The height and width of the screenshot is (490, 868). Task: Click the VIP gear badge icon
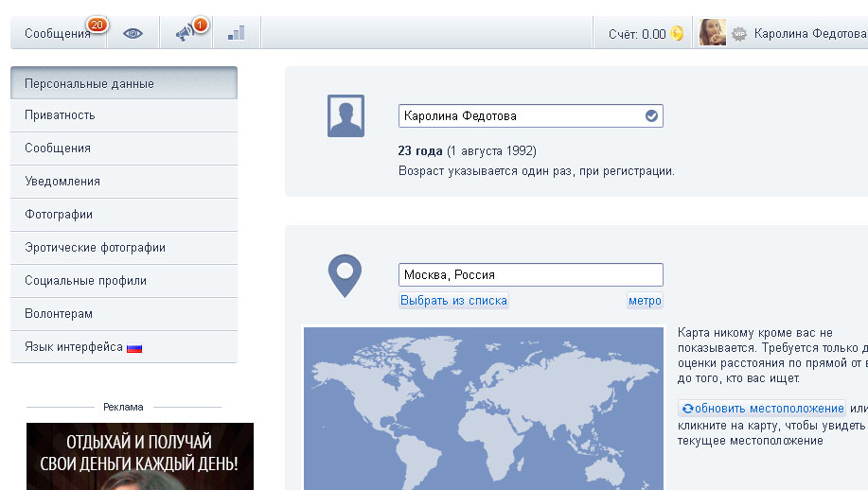click(739, 34)
